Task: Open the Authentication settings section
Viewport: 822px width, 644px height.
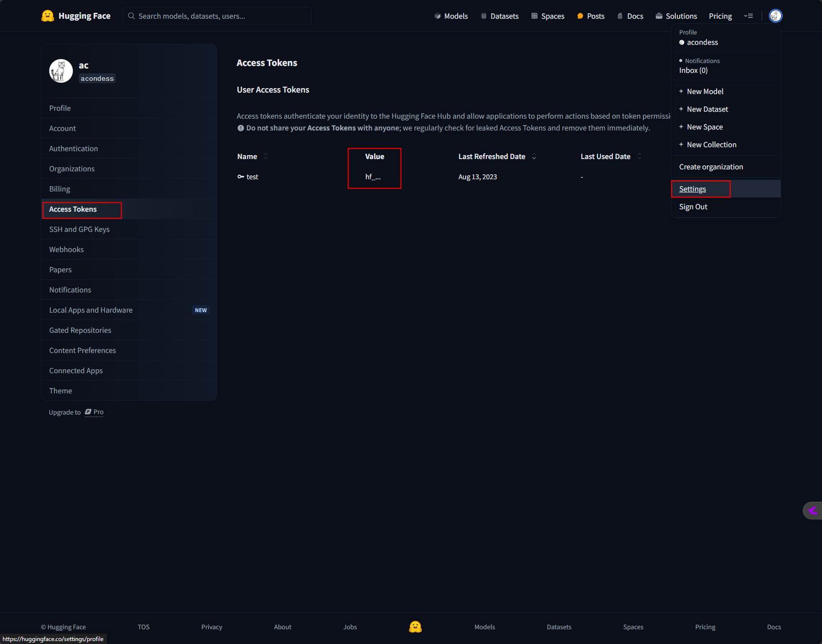Action: tap(129, 148)
